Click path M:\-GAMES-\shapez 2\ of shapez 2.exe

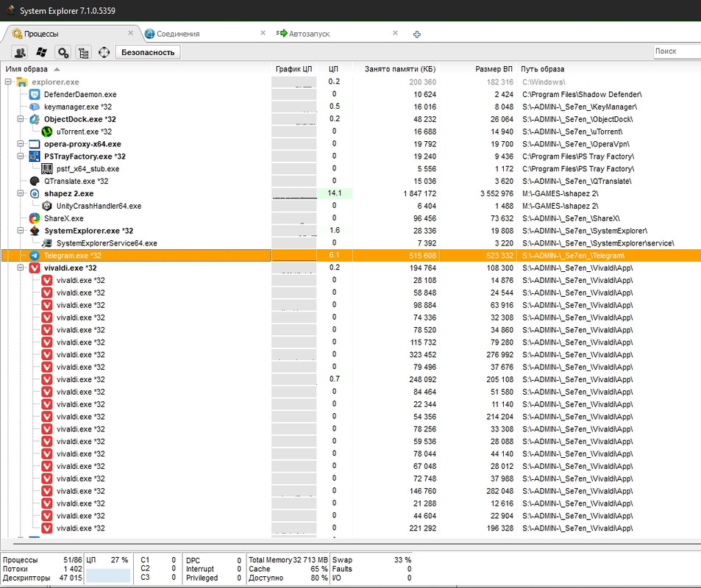click(x=561, y=193)
